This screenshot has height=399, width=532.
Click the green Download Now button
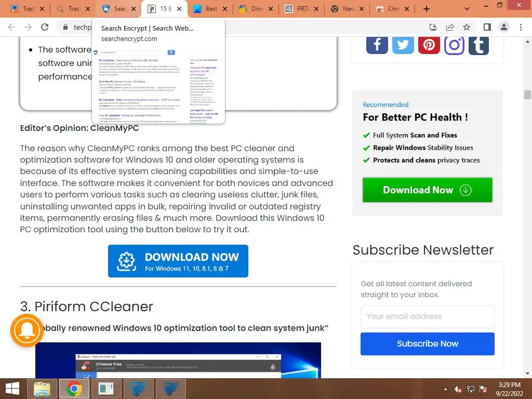pos(427,190)
